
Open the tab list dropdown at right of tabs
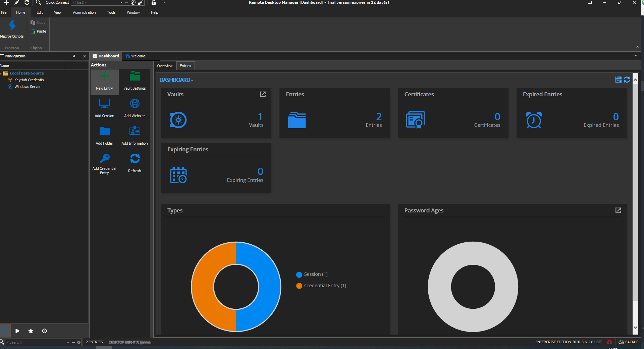point(636,56)
